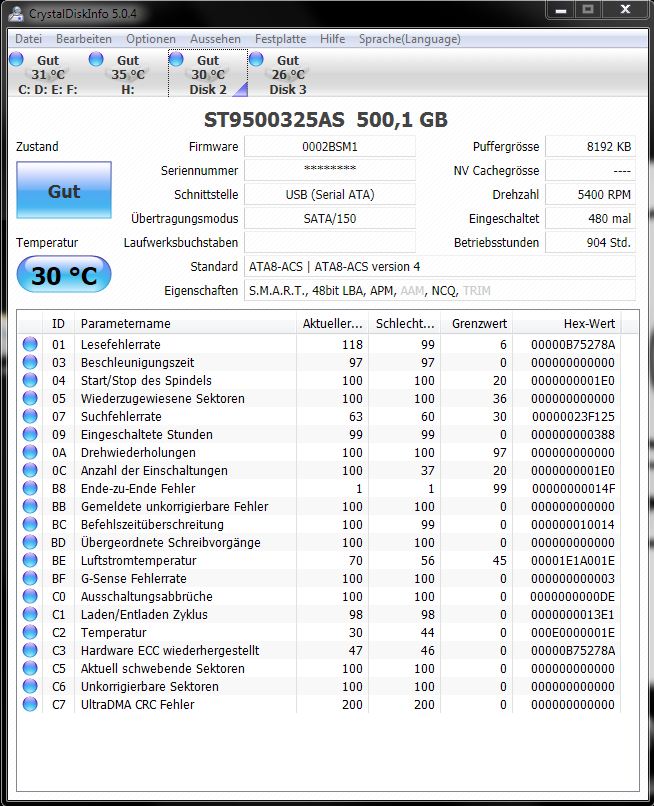Viewport: 654px width, 806px height.
Task: Click the Schlecht... column header
Action: point(405,323)
